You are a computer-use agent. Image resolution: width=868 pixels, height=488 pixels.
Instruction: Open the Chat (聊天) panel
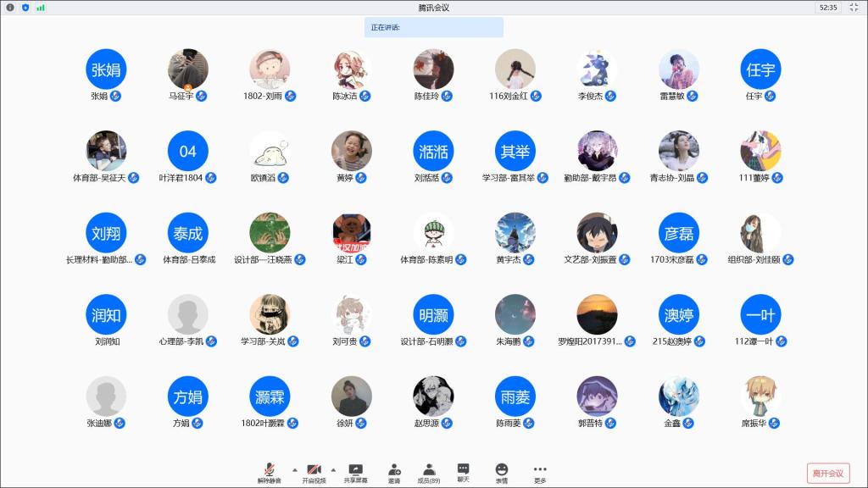coord(463,469)
